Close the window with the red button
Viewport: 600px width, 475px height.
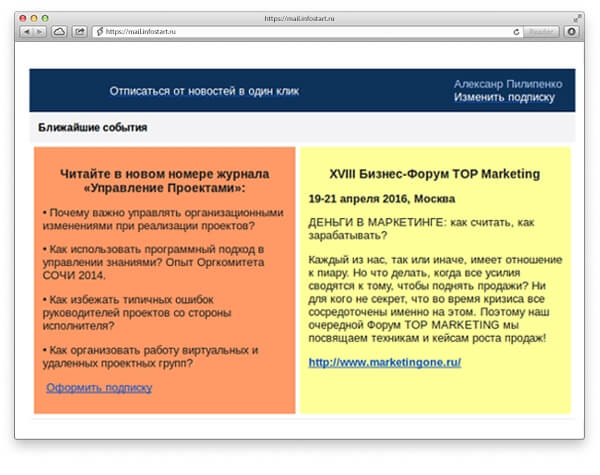click(23, 18)
